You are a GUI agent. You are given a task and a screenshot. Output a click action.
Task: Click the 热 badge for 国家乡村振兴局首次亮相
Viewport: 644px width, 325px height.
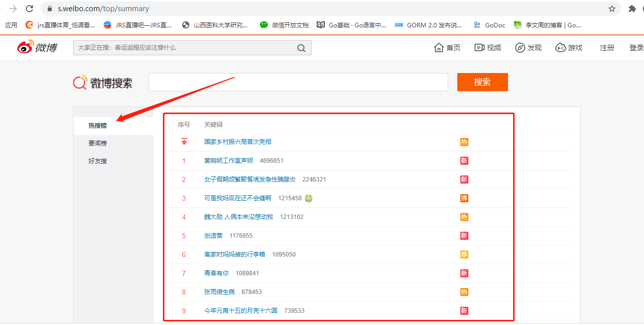(464, 142)
